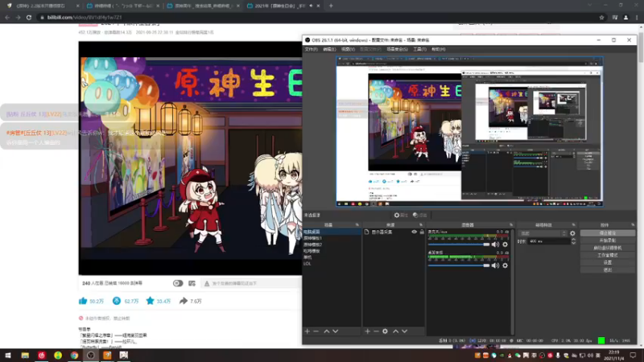Pop out the controls dock using its header icon

coord(633,225)
